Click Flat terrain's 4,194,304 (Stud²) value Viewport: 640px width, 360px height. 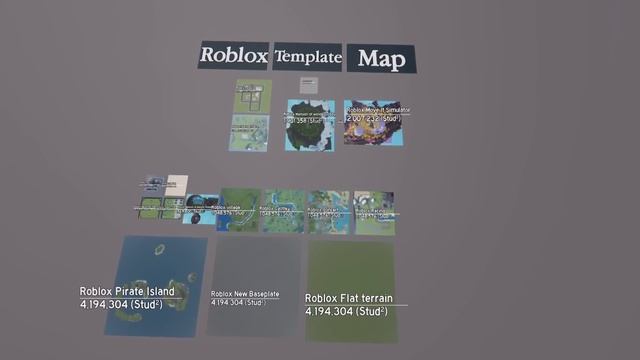tap(346, 311)
